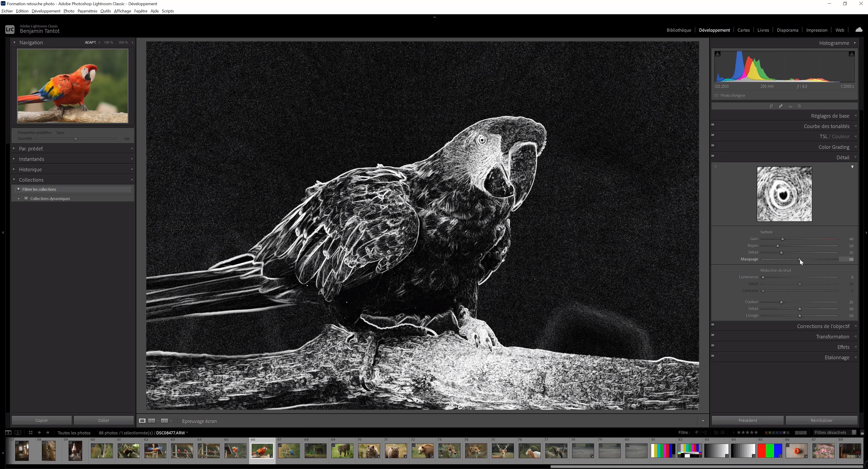Enable Epreuvage écran checkbox
868x469 pixels.
tap(179, 421)
